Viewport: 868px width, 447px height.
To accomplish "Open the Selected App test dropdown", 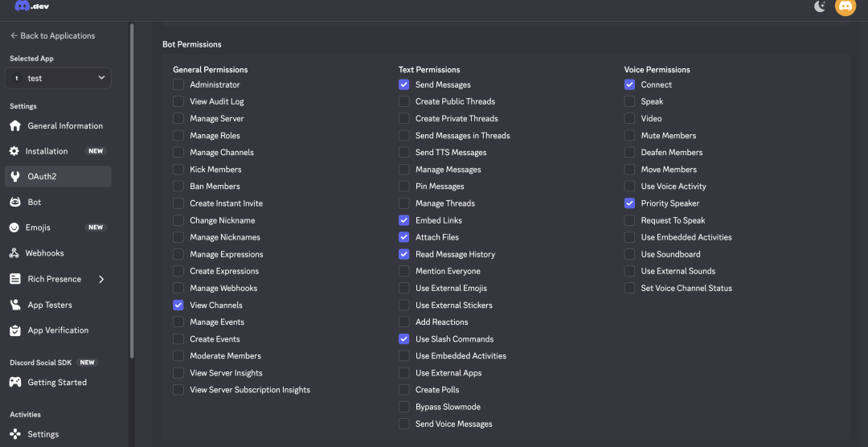I will click(x=58, y=78).
